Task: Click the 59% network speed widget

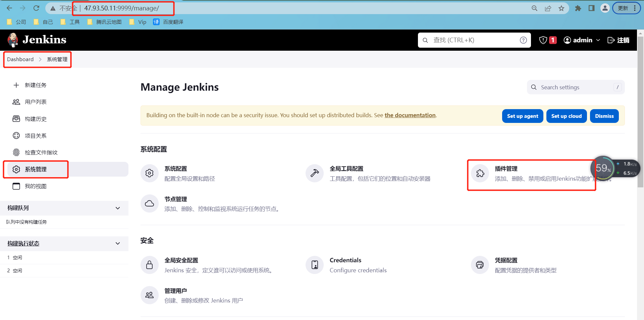Action: 615,168
